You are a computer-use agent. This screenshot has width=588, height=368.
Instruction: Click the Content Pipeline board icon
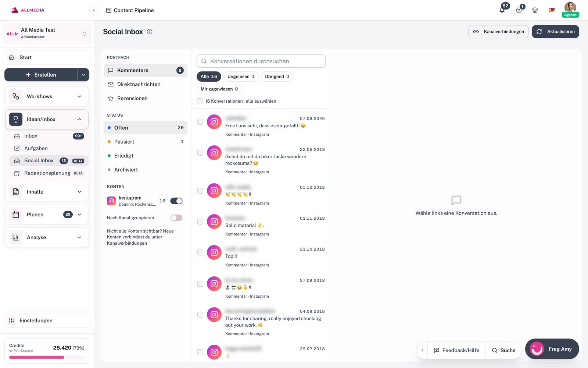(x=109, y=10)
